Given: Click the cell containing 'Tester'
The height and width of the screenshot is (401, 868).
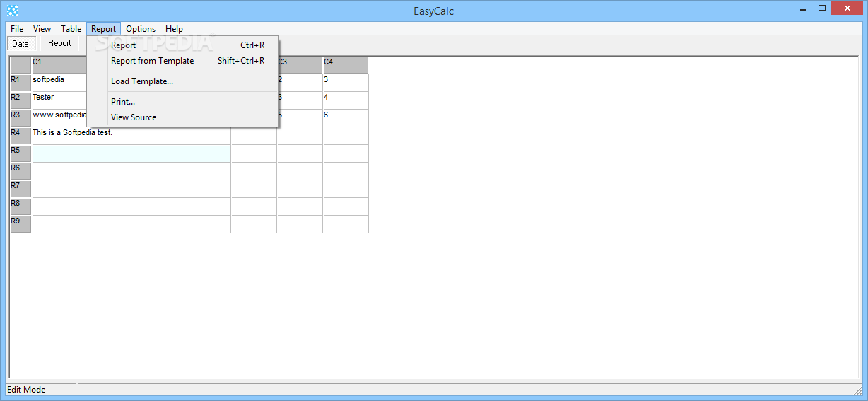Looking at the screenshot, I should [59, 100].
